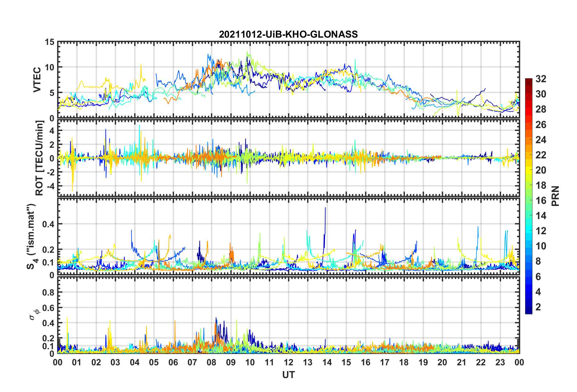Click colorbar tick value 16
This screenshot has height=392, width=577.
(x=541, y=201)
